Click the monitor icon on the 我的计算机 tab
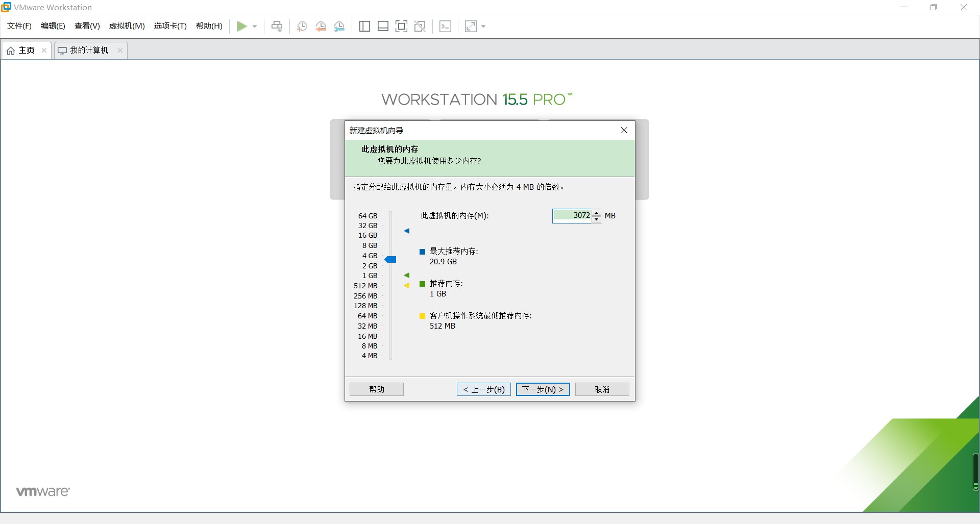 62,51
